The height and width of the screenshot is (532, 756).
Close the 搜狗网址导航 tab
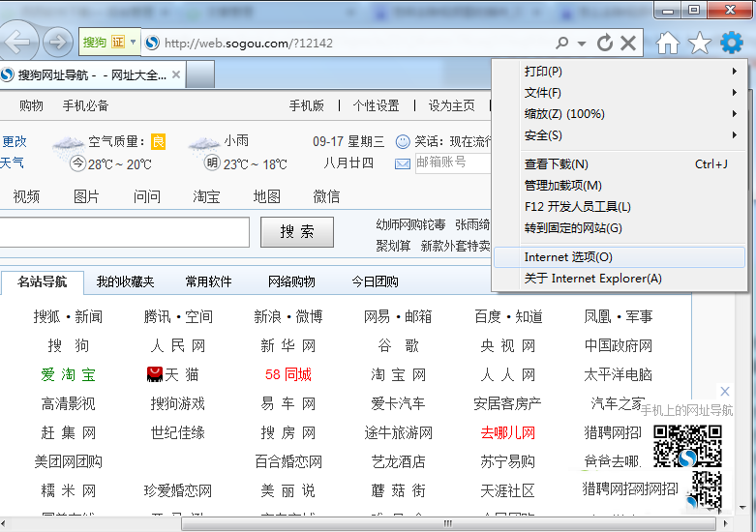coord(176,74)
